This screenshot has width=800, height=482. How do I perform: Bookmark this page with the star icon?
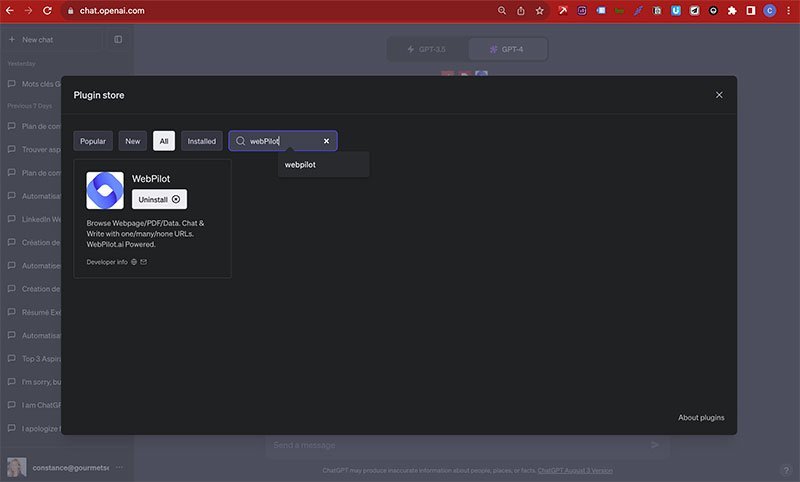pyautogui.click(x=539, y=11)
